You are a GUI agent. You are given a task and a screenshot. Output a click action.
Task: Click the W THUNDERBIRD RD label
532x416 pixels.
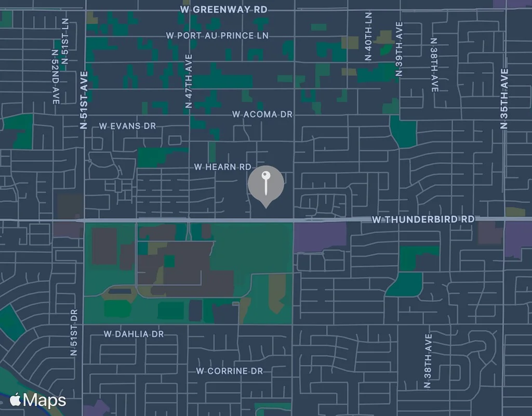click(x=423, y=219)
